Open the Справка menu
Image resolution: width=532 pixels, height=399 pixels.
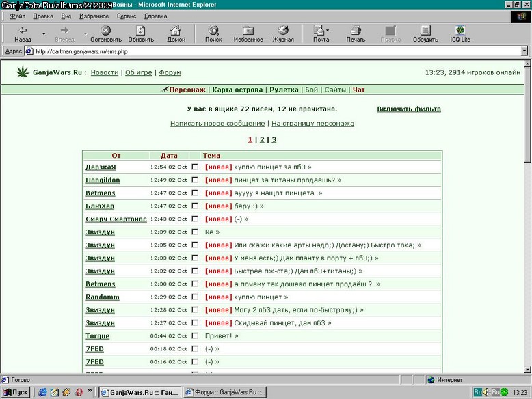point(155,16)
